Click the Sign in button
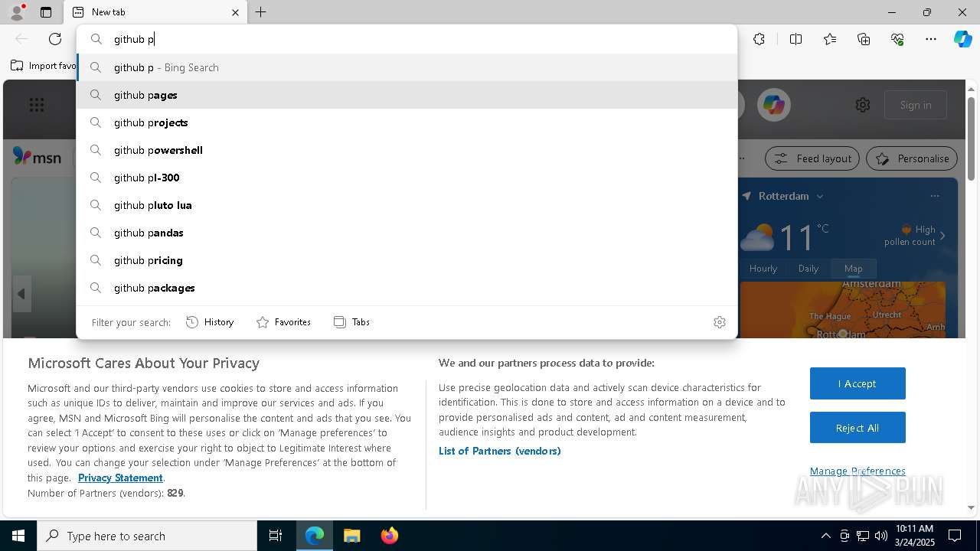Image resolution: width=980 pixels, height=551 pixels. [x=916, y=105]
